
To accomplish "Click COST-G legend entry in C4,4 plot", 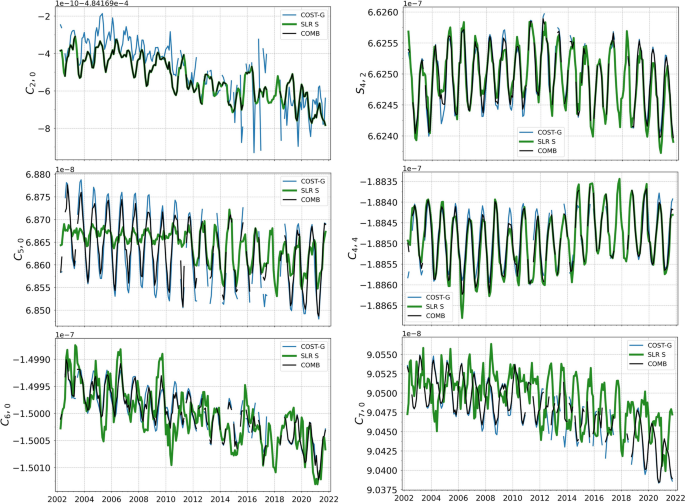I will pos(429,297).
